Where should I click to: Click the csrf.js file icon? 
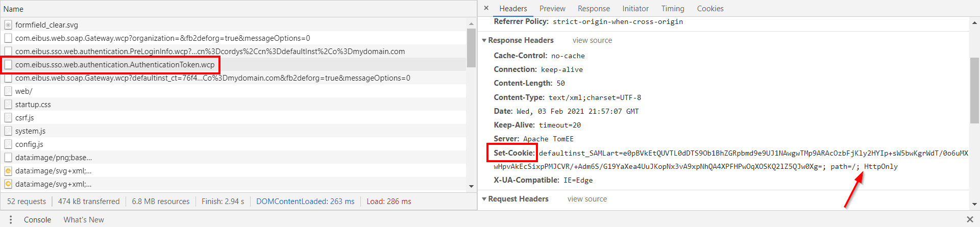point(8,118)
